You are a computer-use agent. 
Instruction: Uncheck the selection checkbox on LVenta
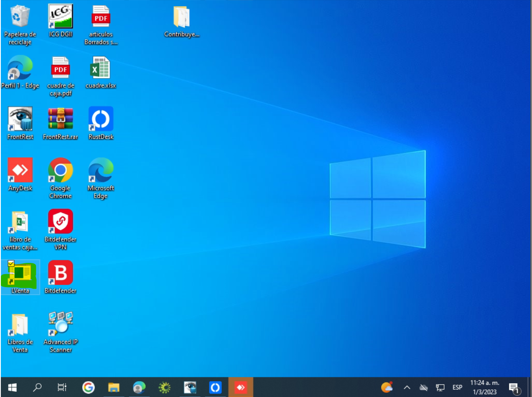pyautogui.click(x=11, y=263)
